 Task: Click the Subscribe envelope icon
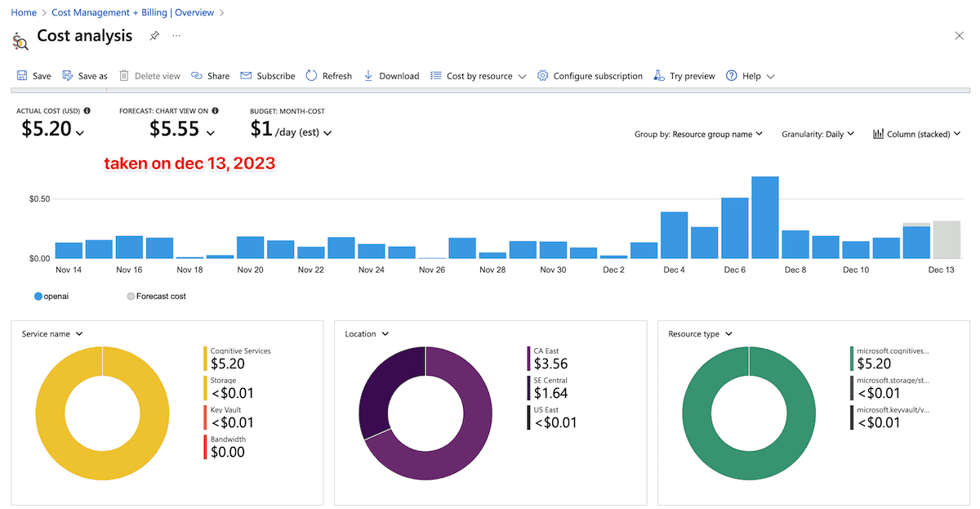coord(246,76)
